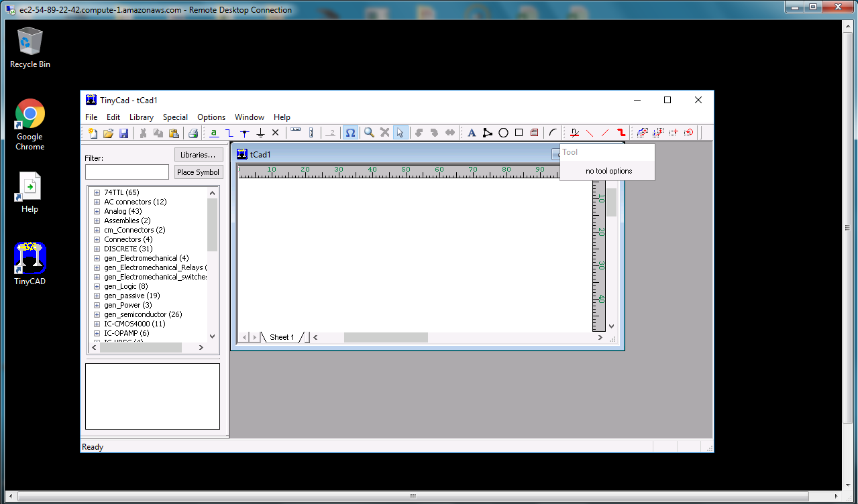Select the Text tool (letter A)
This screenshot has width=858, height=504.
[x=472, y=133]
